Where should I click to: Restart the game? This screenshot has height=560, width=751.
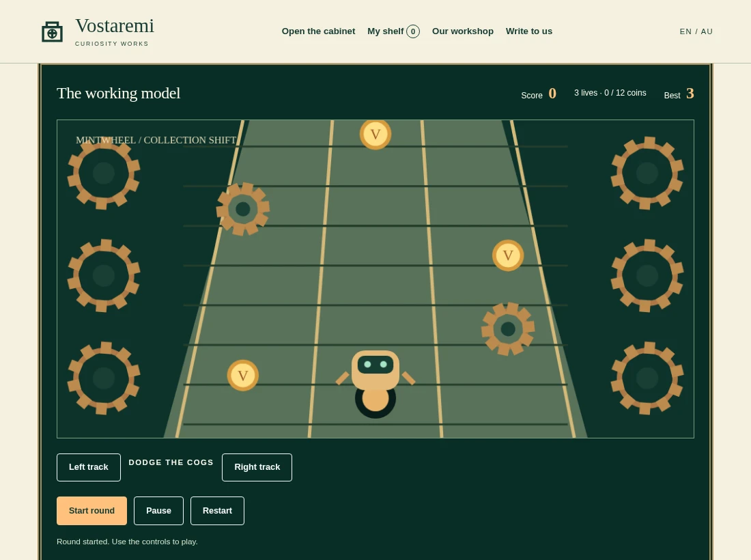pos(217,511)
